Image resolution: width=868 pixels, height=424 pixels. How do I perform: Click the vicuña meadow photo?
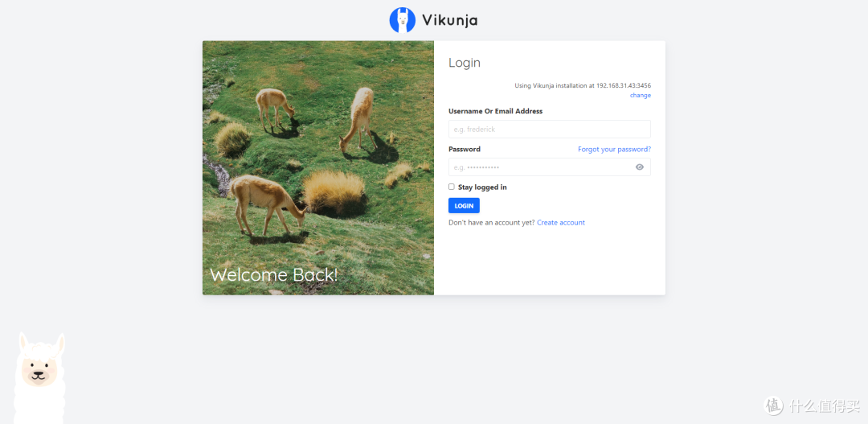pos(318,168)
